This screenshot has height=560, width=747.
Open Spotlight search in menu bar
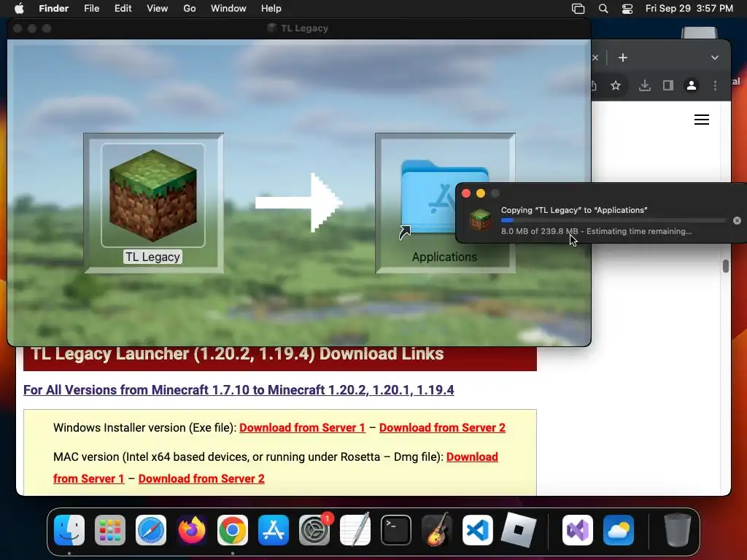click(x=603, y=9)
